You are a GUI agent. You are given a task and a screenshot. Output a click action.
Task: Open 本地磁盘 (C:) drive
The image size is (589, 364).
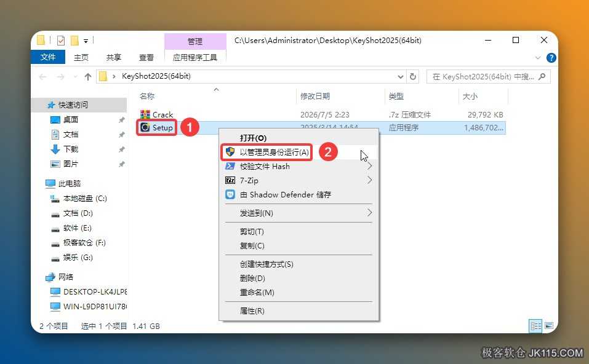click(x=85, y=198)
